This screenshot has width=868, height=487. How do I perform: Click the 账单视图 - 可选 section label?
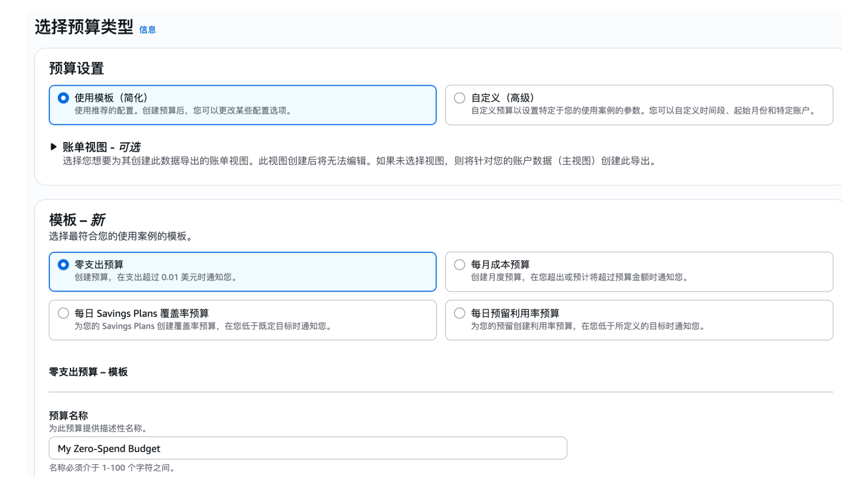click(101, 147)
